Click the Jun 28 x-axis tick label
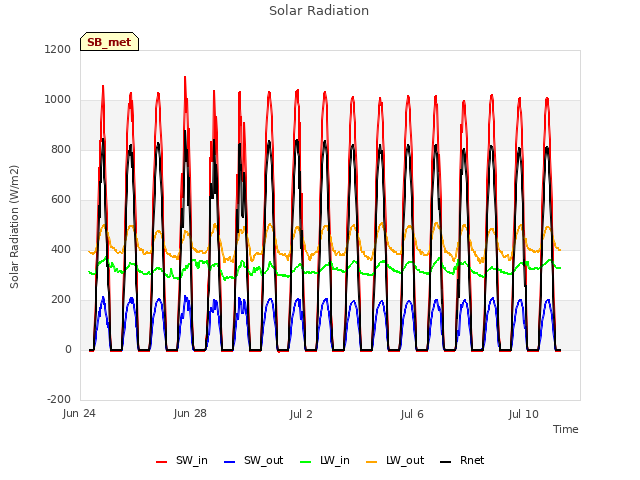Screen dimensions: 640x480 coord(190,414)
